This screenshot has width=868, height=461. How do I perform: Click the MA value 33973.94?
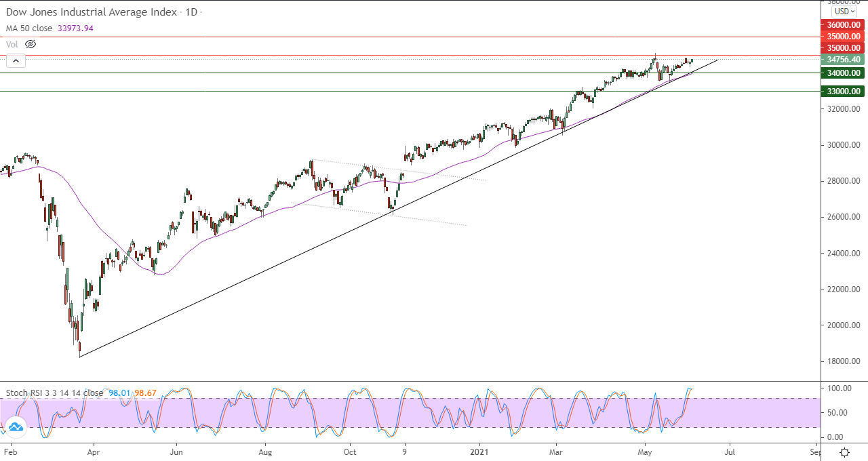pos(76,28)
